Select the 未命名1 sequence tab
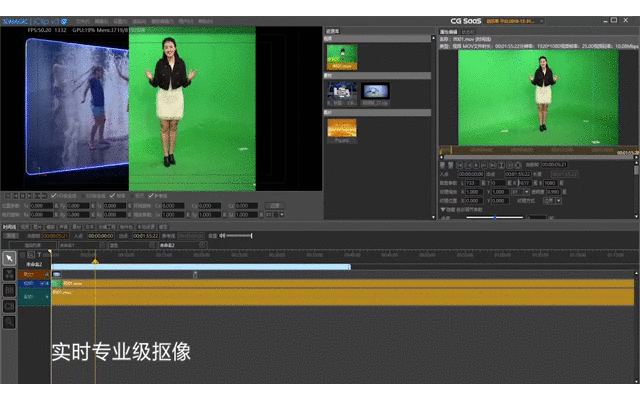Viewport: 640px width, 400px height. tap(80, 244)
